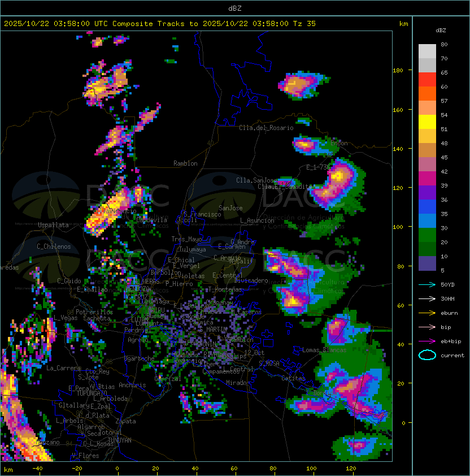Click the 'dBZ' title at top
The image size is (470, 476).
(235, 8)
